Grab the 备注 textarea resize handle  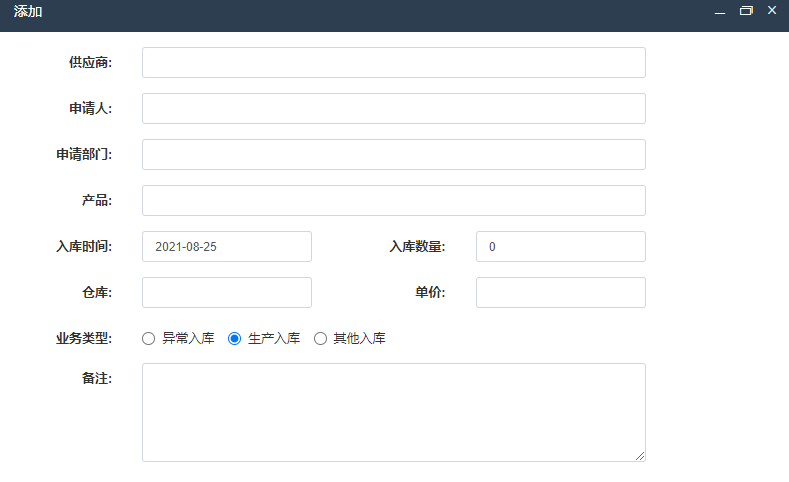coord(640,456)
